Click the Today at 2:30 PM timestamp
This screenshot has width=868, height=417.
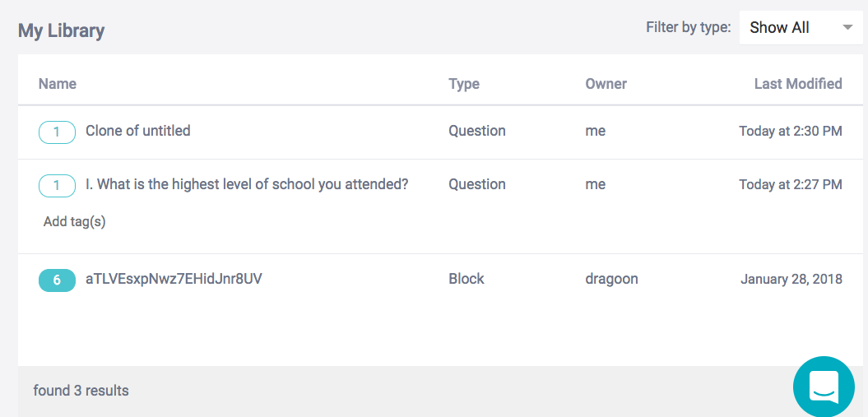pyautogui.click(x=790, y=132)
